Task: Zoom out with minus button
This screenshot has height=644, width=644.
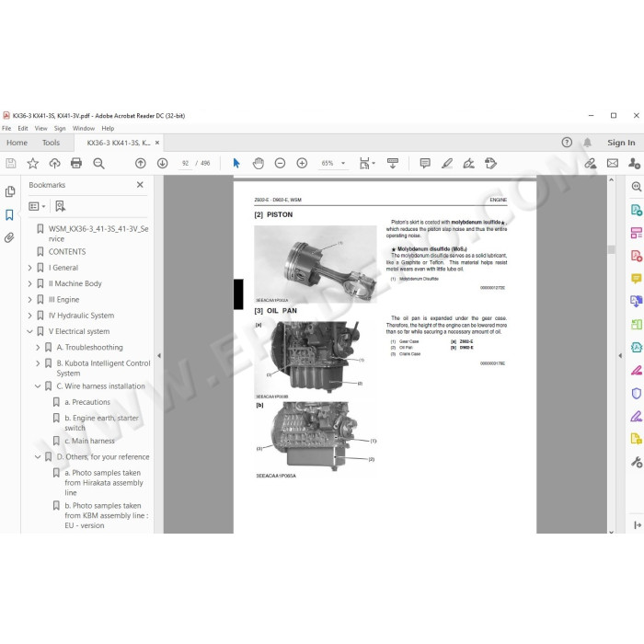Action: click(x=280, y=164)
